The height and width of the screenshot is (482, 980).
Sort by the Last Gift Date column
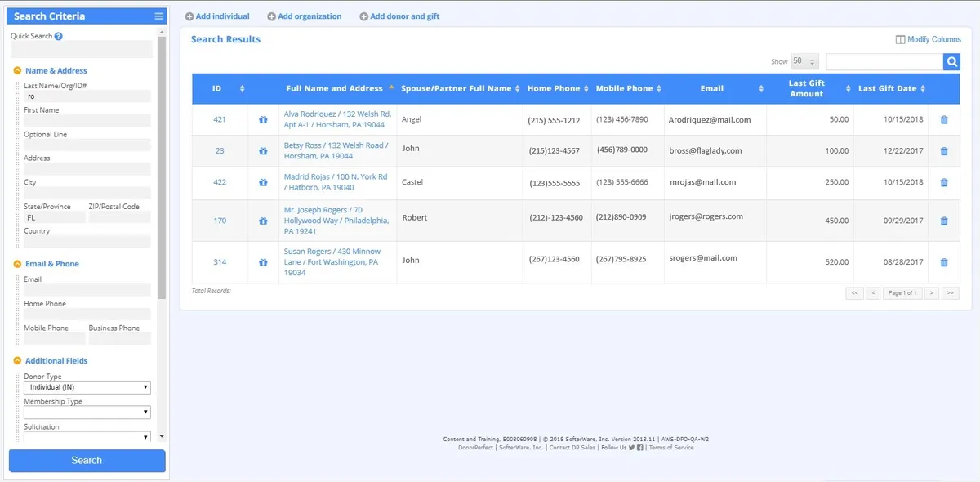(x=892, y=88)
